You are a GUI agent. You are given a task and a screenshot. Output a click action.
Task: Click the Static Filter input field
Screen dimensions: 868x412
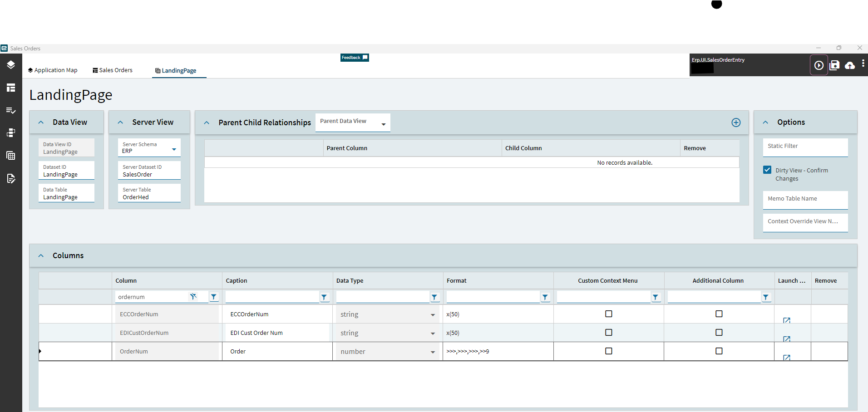click(x=805, y=147)
